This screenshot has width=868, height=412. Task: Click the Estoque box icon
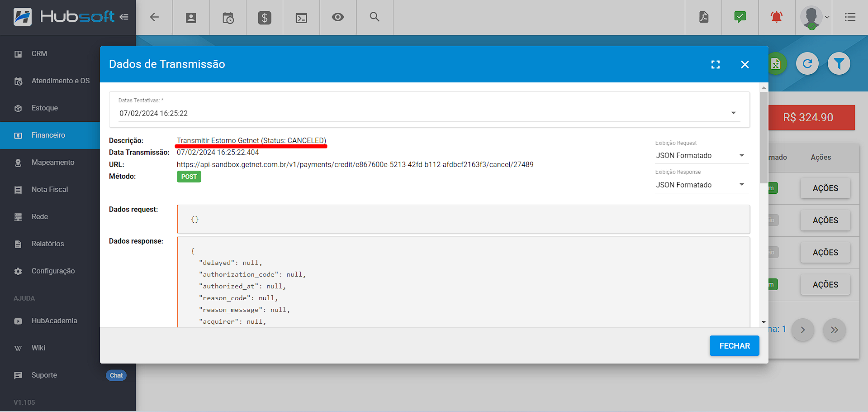point(18,109)
